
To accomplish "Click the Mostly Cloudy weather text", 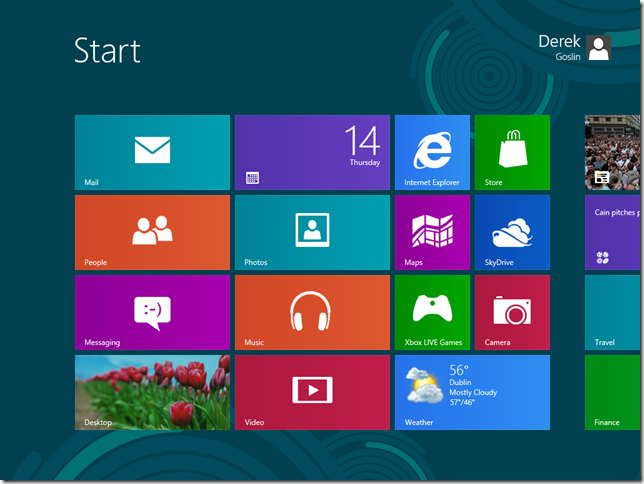I will 473,392.
